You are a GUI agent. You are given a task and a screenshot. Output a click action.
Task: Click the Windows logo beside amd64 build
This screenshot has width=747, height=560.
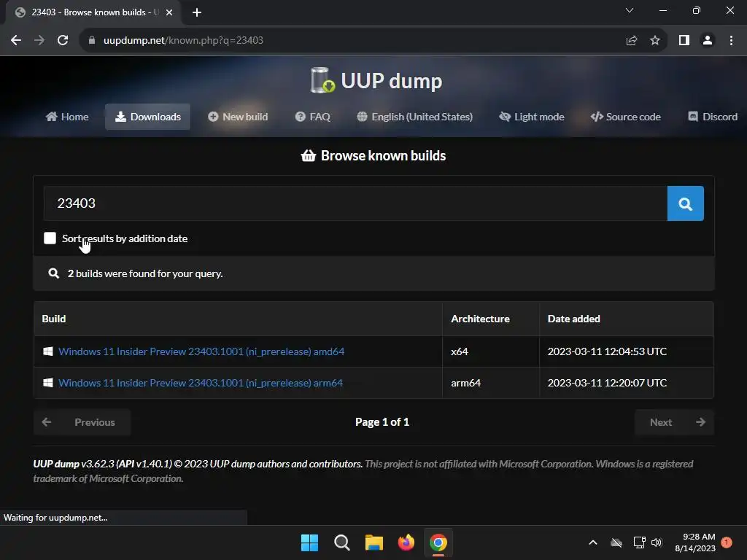(48, 351)
